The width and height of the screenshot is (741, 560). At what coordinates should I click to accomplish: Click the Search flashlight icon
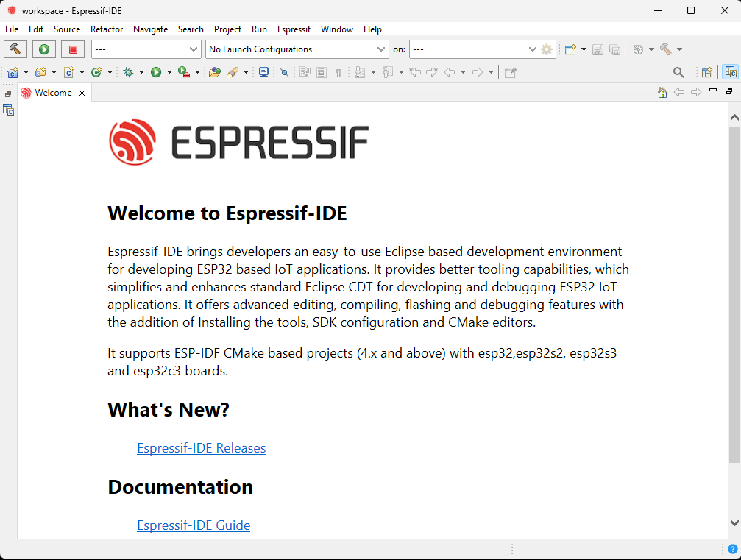pos(233,72)
